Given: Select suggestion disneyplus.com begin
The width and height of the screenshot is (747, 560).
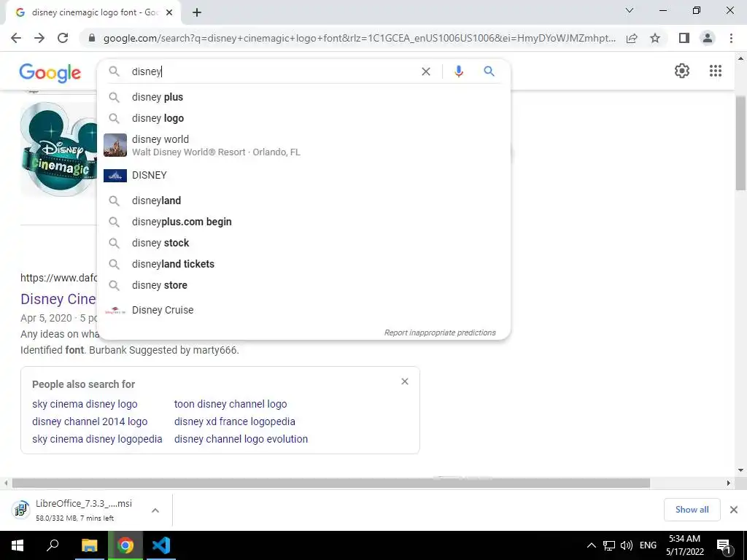Looking at the screenshot, I should (304, 222).
